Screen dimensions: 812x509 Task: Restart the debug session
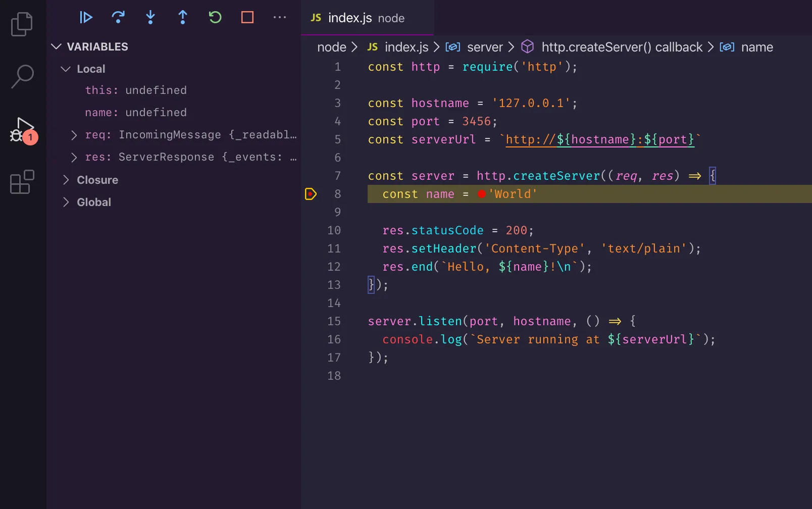point(215,18)
